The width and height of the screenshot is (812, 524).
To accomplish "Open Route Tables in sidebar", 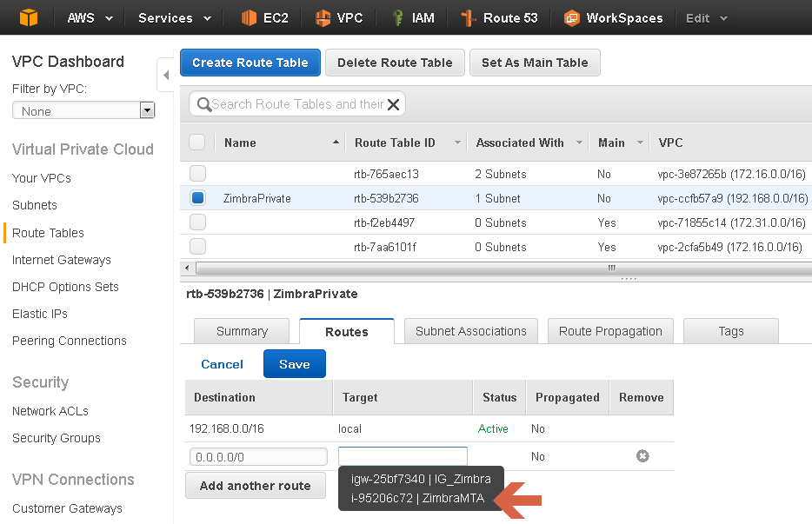I will click(x=48, y=233).
